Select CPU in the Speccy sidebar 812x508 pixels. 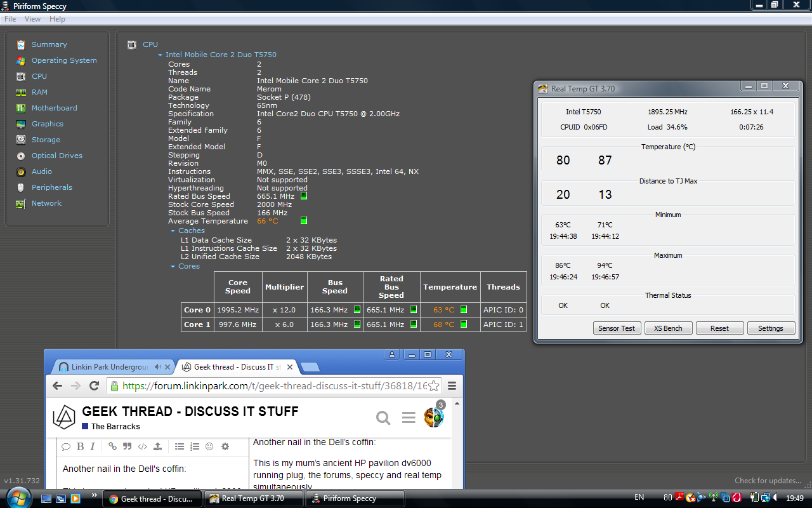pos(39,76)
